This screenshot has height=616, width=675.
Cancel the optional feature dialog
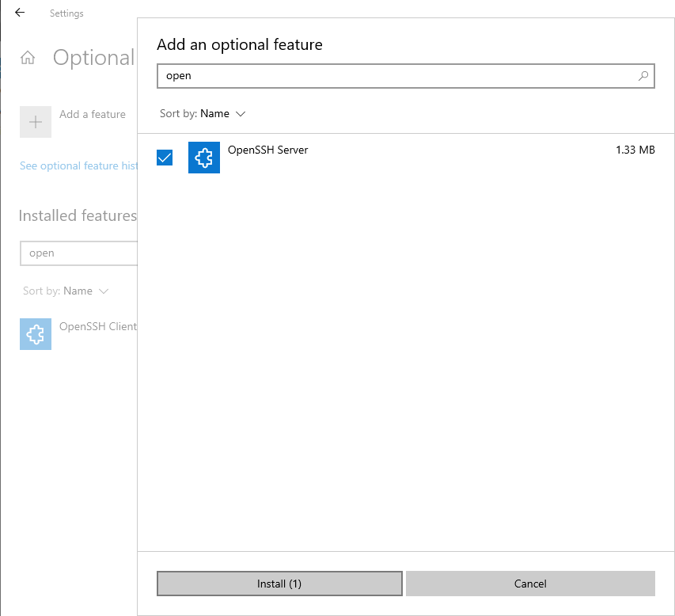click(x=530, y=584)
